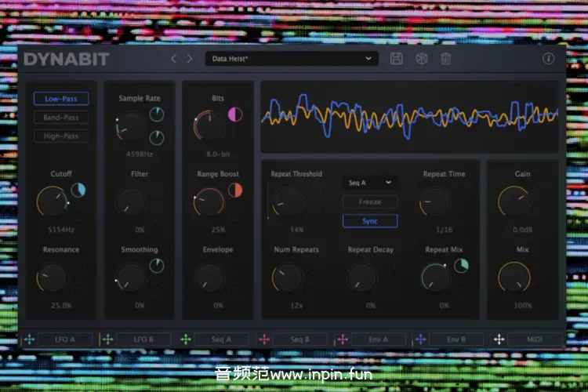Select the Band-Pass filter mode

[61, 118]
